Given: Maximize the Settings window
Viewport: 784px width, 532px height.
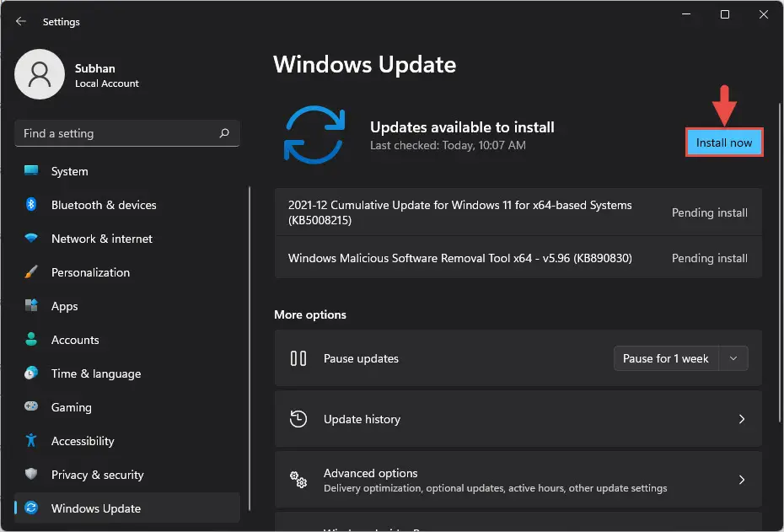Looking at the screenshot, I should click(725, 14).
